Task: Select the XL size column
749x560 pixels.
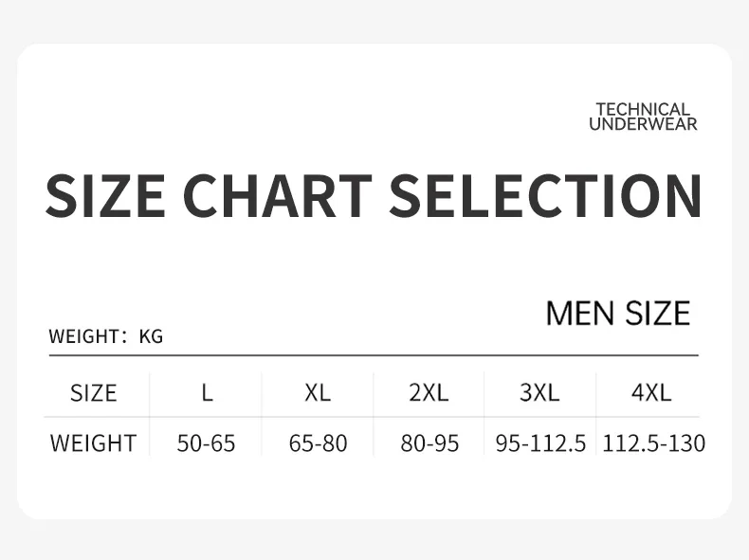Action: 318,393
